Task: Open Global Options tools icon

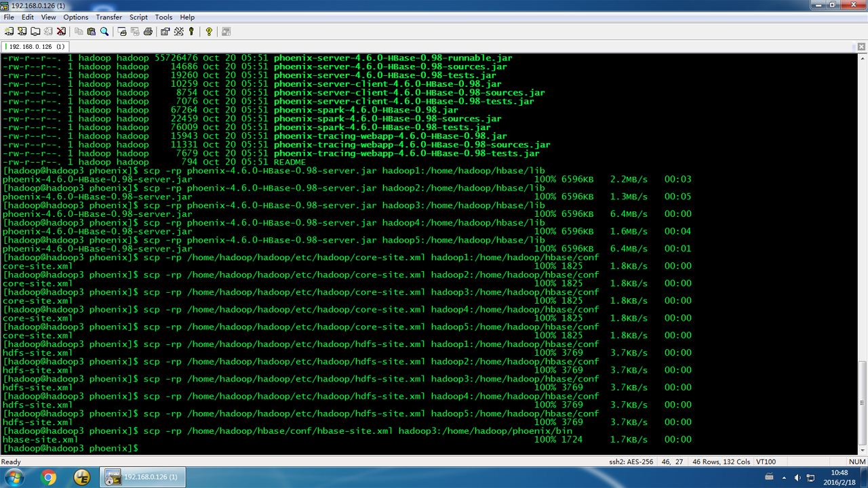Action: point(178,31)
